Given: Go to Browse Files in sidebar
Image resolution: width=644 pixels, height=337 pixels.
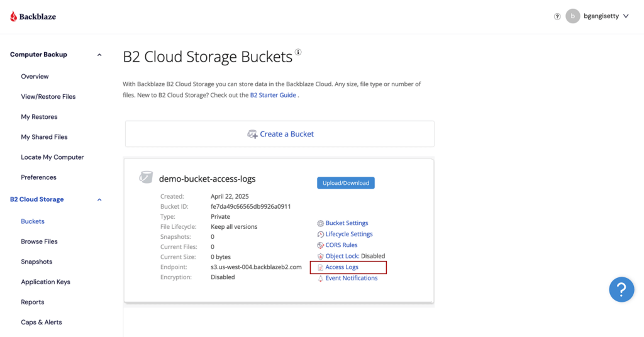Looking at the screenshot, I should [x=39, y=241].
